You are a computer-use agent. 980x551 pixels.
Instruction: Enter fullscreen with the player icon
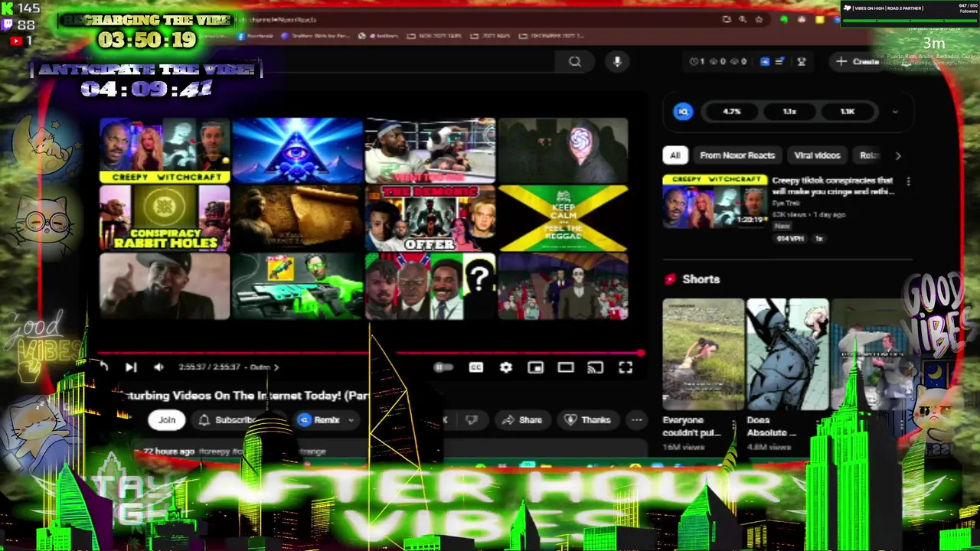tap(626, 368)
